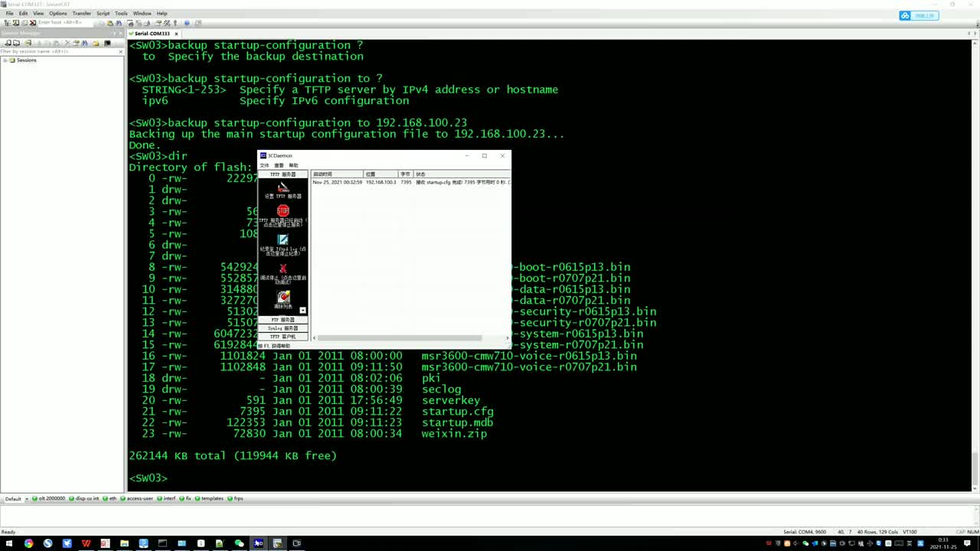Click the Session Manager toolbar icon
This screenshot has height=551, width=980.
point(7,23)
